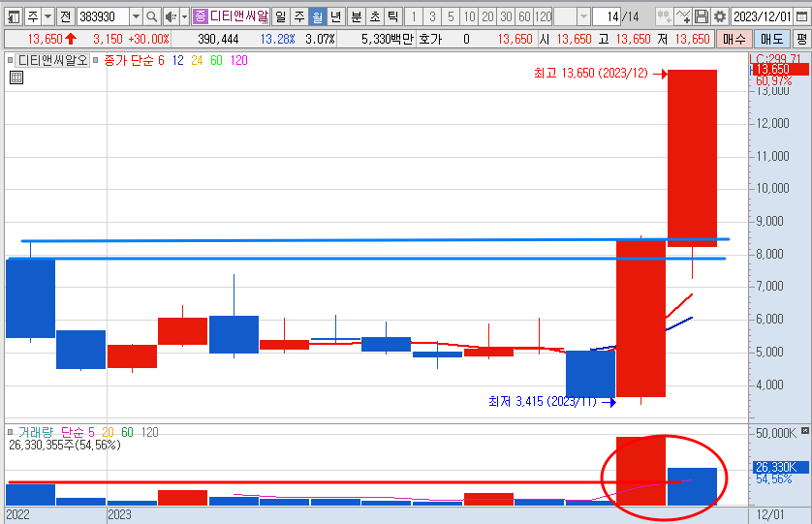The height and width of the screenshot is (524, 812).
Task: Select the 3 interval button
Action: click(432, 17)
